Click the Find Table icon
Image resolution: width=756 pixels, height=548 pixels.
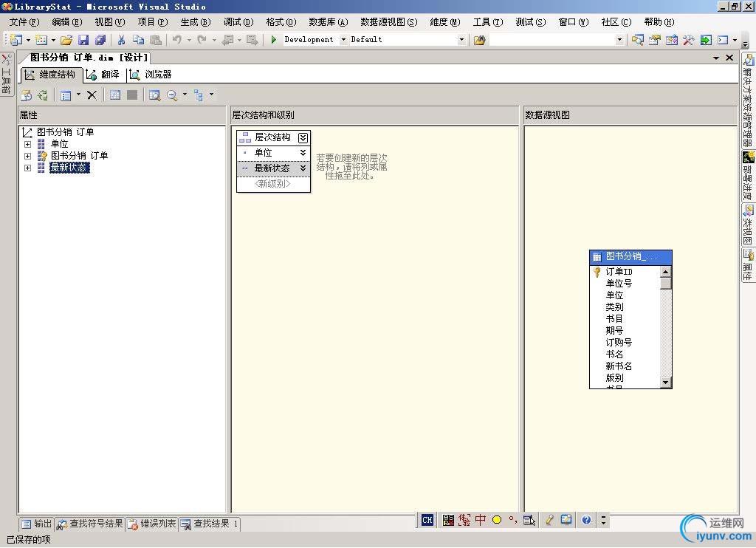click(154, 95)
